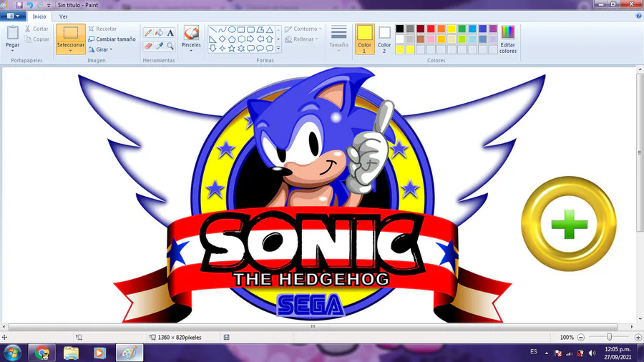The width and height of the screenshot is (644, 362).
Task: Select the Fill with color bucket tool
Action: [x=159, y=33]
